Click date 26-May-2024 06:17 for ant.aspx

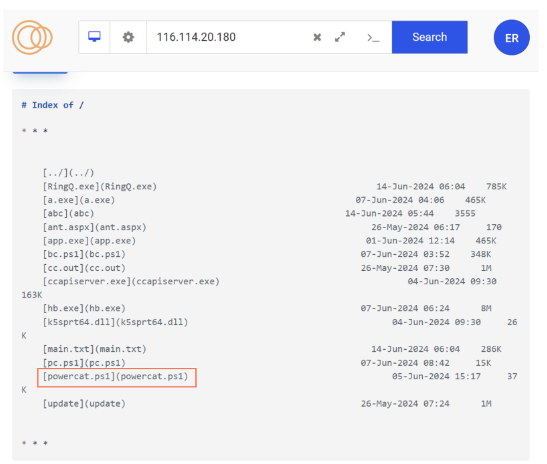click(415, 227)
